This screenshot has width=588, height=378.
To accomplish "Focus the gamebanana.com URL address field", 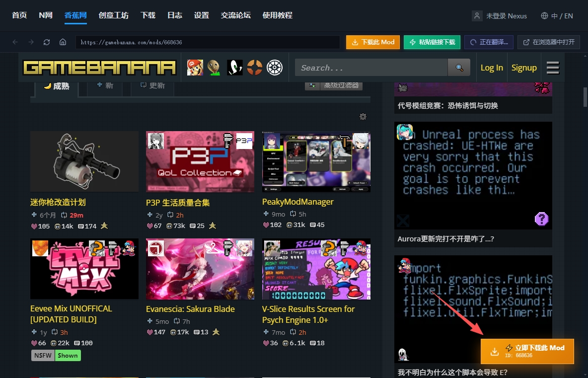I will [x=208, y=42].
